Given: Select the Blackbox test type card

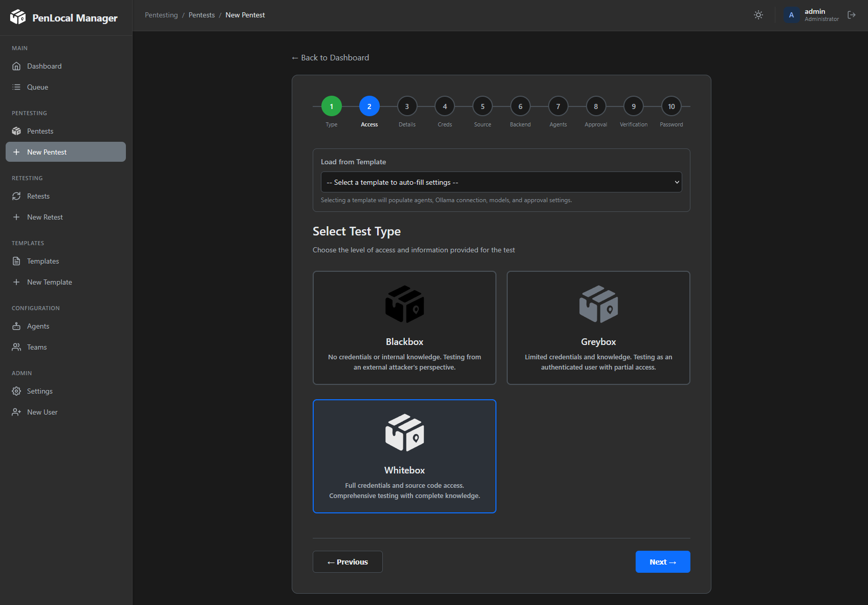Looking at the screenshot, I should 404,328.
